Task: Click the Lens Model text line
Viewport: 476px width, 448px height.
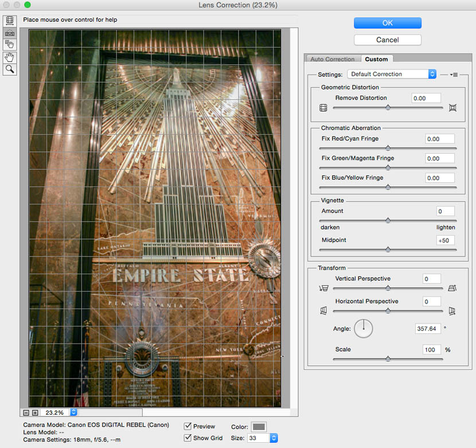Action: point(44,432)
